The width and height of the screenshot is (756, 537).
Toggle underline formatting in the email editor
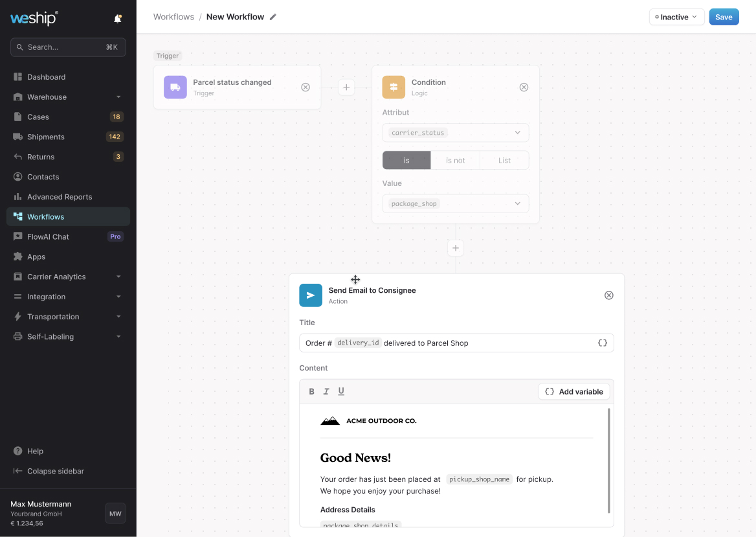pos(341,391)
